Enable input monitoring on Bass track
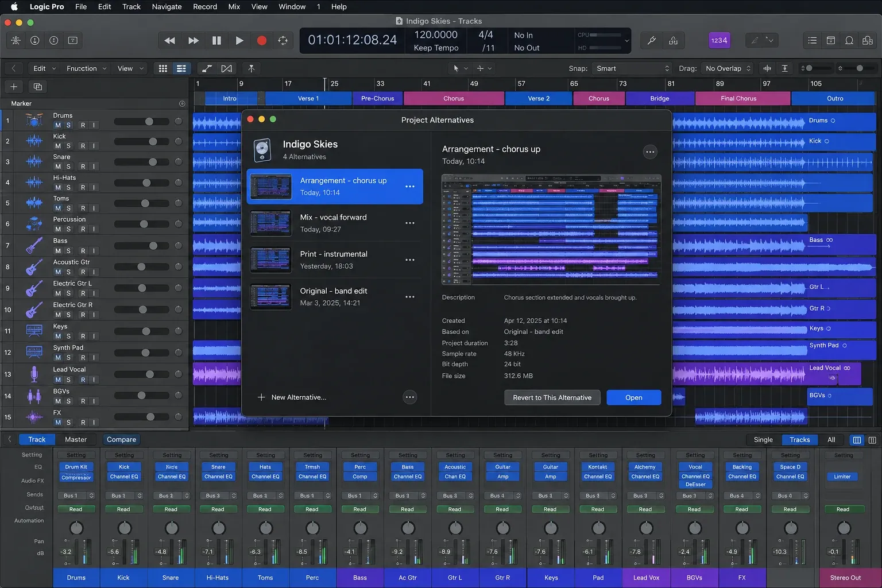882x588 pixels. [94, 251]
